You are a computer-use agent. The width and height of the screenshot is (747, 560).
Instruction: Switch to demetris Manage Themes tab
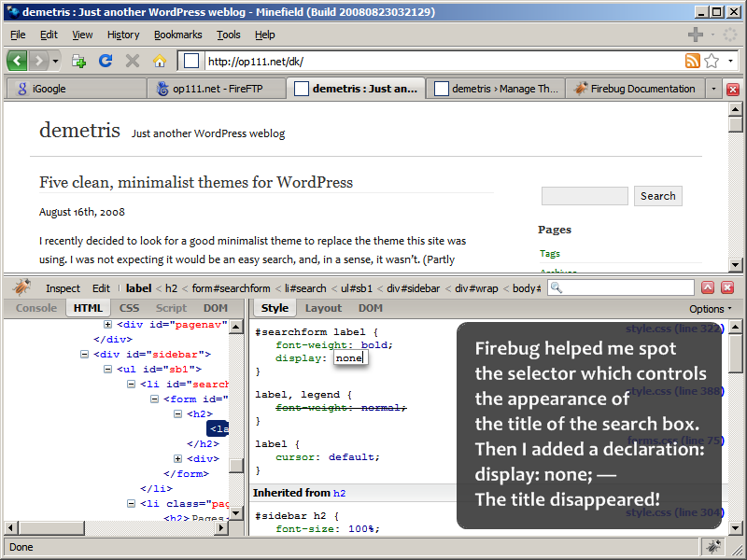click(x=495, y=89)
